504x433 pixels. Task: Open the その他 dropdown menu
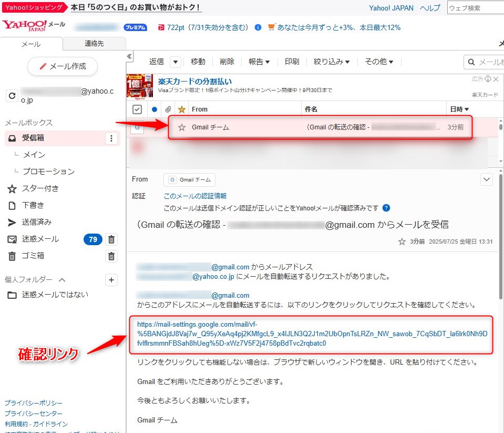(x=379, y=62)
